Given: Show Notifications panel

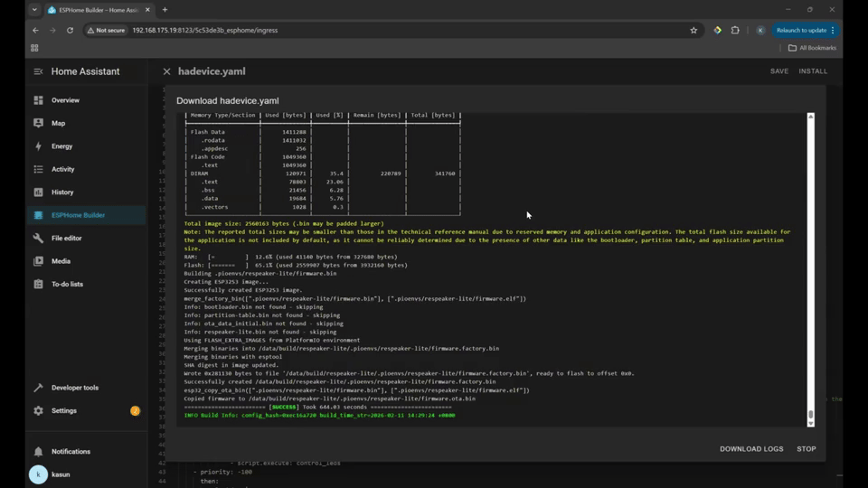Looking at the screenshot, I should [x=71, y=451].
